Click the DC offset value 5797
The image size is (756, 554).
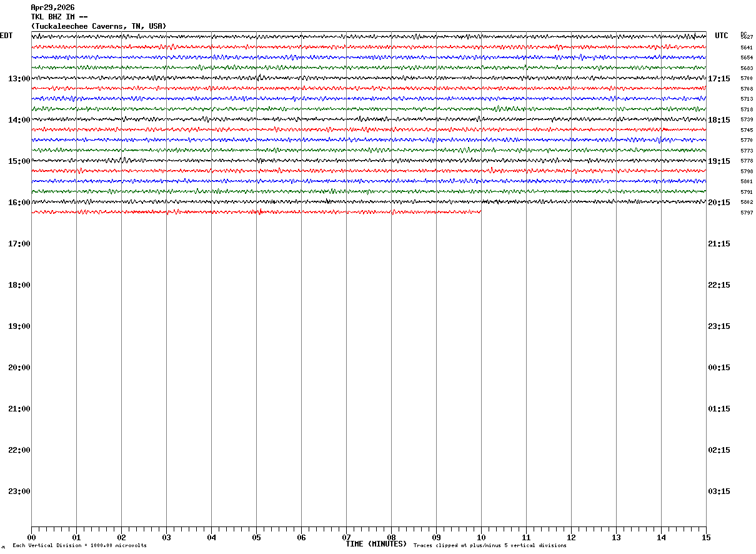(x=747, y=213)
